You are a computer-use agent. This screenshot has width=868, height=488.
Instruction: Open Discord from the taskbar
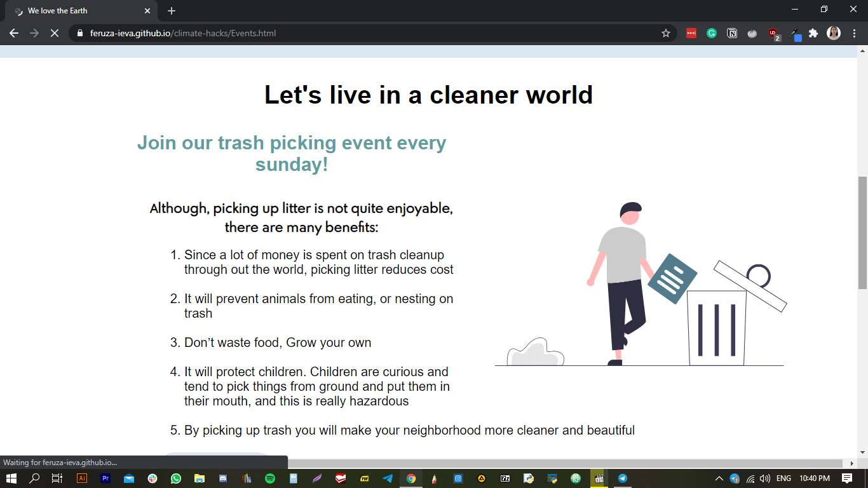pos(223,478)
